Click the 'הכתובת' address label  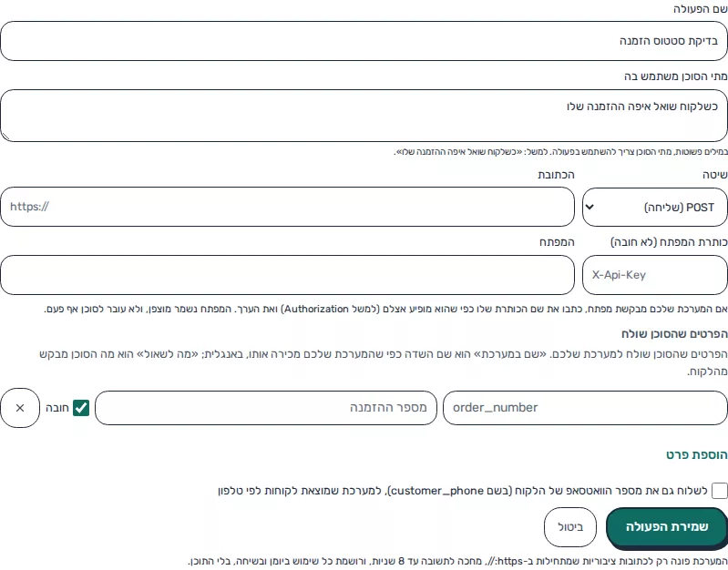pyautogui.click(x=556, y=175)
